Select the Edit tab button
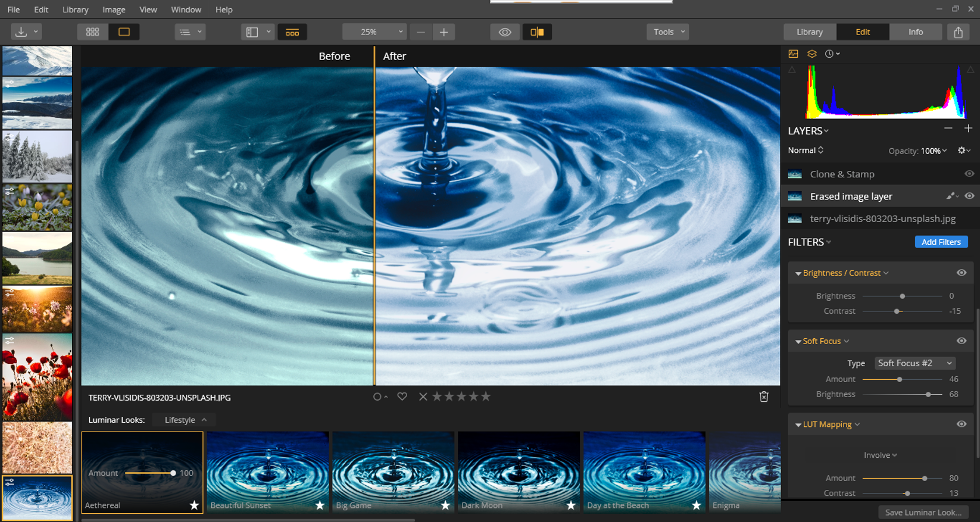This screenshot has height=522, width=980. click(863, 32)
